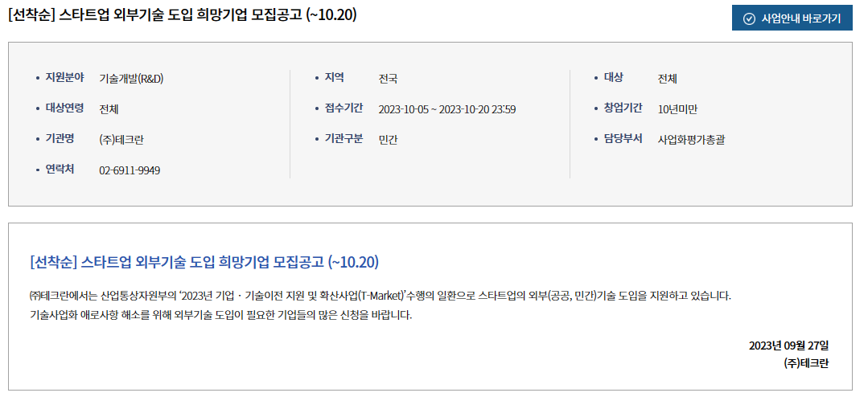Click the 대상연령 label
Screen dimensions: 868x405
point(65,108)
